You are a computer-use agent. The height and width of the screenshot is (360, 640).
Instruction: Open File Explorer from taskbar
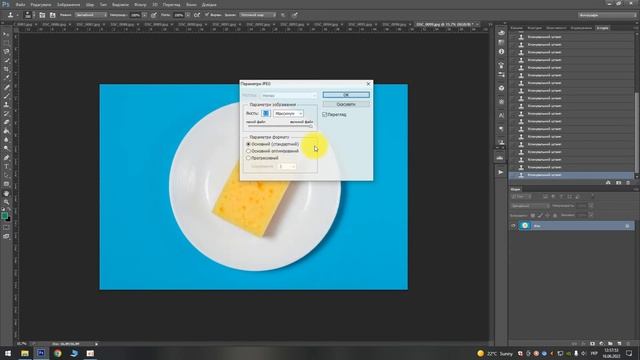[25, 353]
